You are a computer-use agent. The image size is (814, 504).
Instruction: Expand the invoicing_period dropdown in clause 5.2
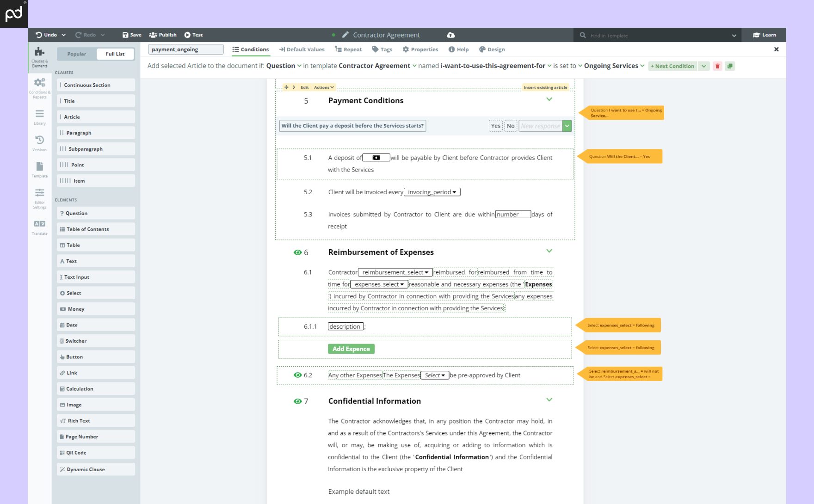(456, 192)
